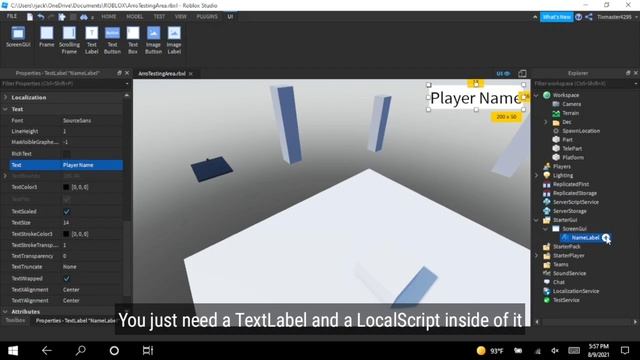640x360 pixels.
Task: Expand the StarterPlayer node
Action: [x=536, y=256]
